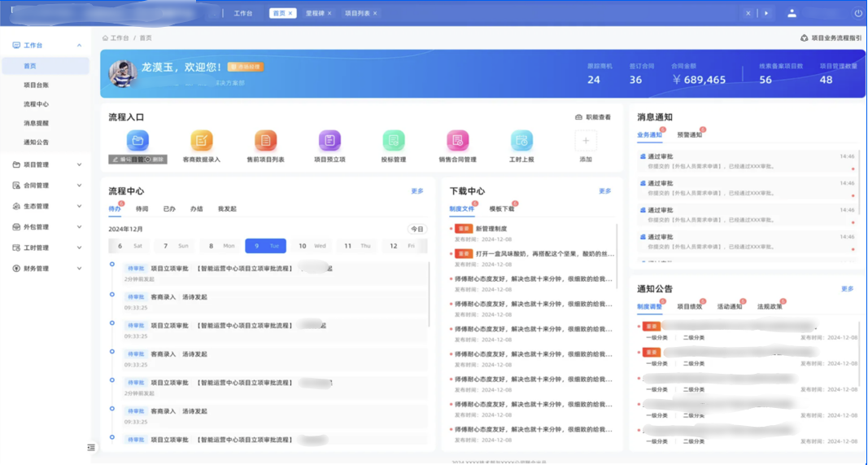
Task: Click the 合同管理 sidebar icon
Action: click(x=16, y=185)
